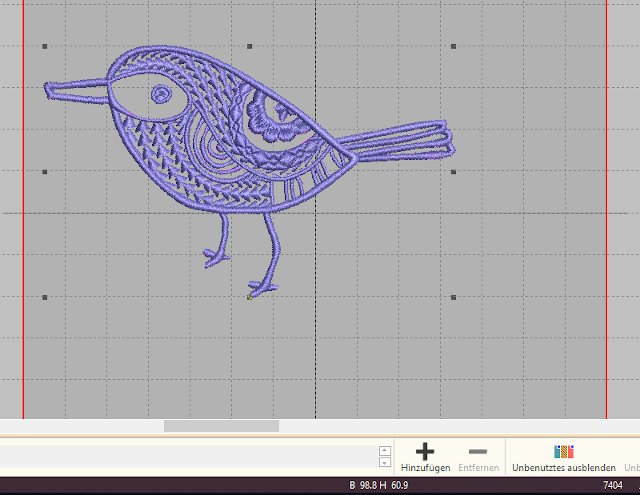The height and width of the screenshot is (495, 640).
Task: Select the middle-right selection handle
Action: click(x=453, y=172)
